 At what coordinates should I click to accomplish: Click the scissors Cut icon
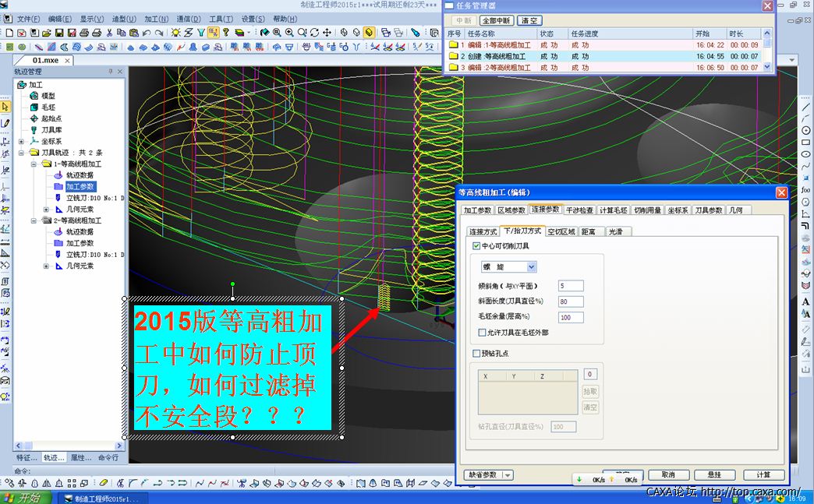coord(109,33)
